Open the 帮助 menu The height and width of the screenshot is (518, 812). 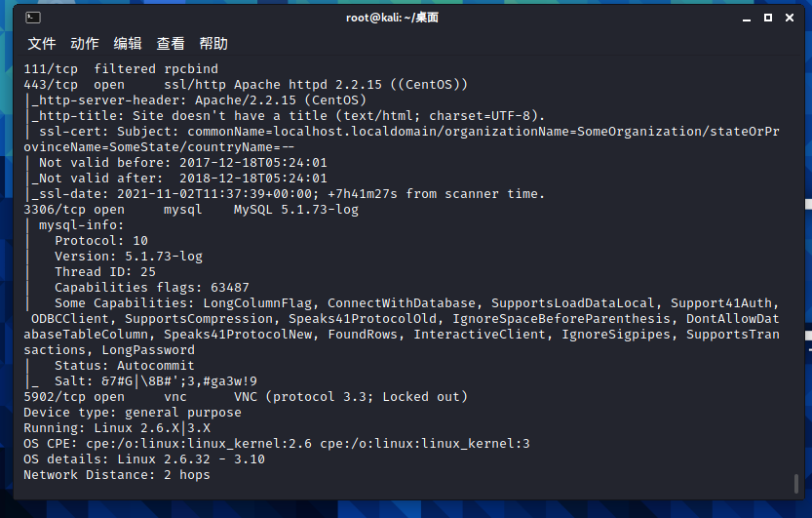pyautogui.click(x=213, y=44)
